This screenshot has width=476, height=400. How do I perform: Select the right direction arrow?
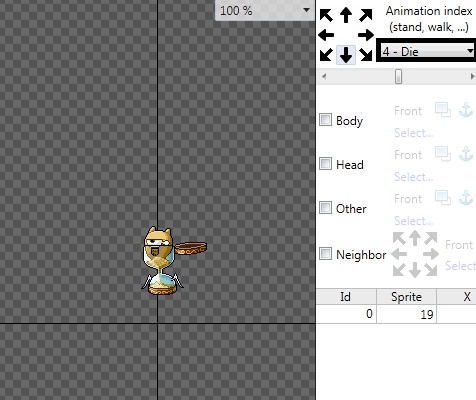(366, 35)
